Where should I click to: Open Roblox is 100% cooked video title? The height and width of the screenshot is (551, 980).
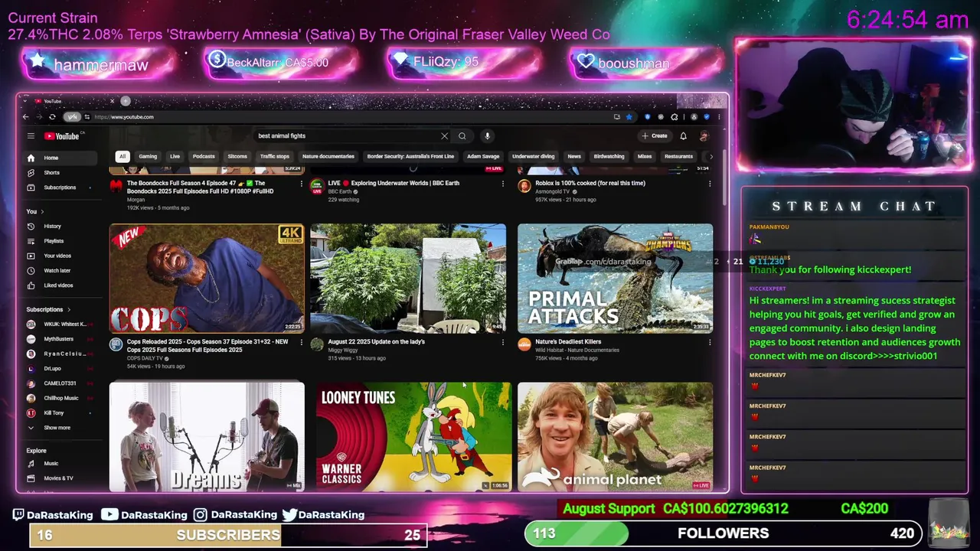[x=590, y=184]
